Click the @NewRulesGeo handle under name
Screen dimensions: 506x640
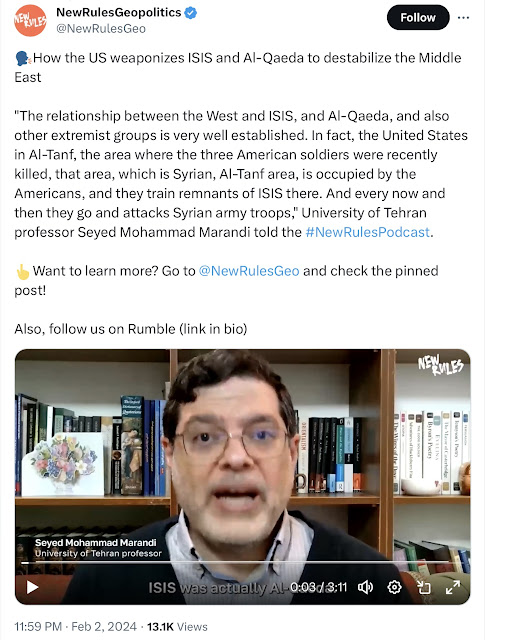(x=101, y=29)
